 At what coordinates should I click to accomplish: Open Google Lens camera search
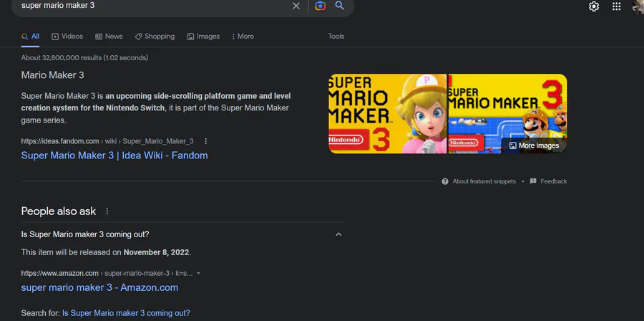coord(321,6)
